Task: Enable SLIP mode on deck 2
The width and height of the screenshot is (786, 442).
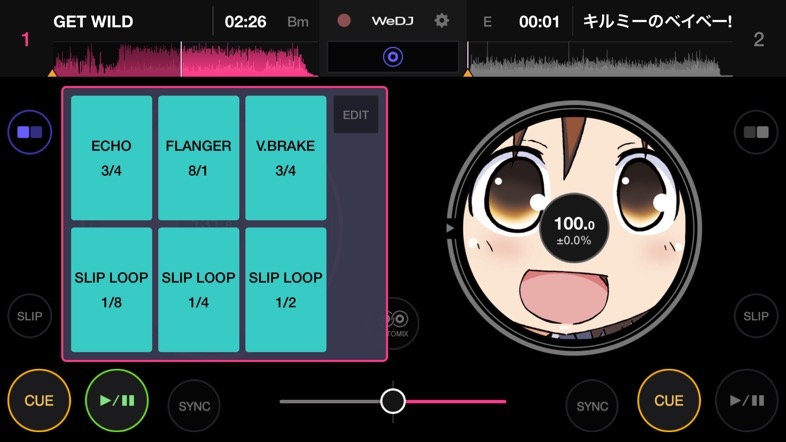Action: (x=756, y=316)
